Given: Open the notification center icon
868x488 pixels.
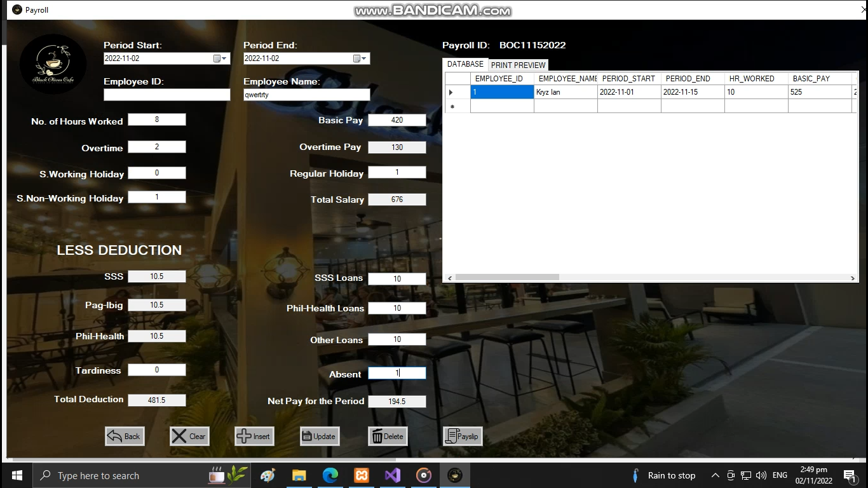Looking at the screenshot, I should [x=850, y=475].
